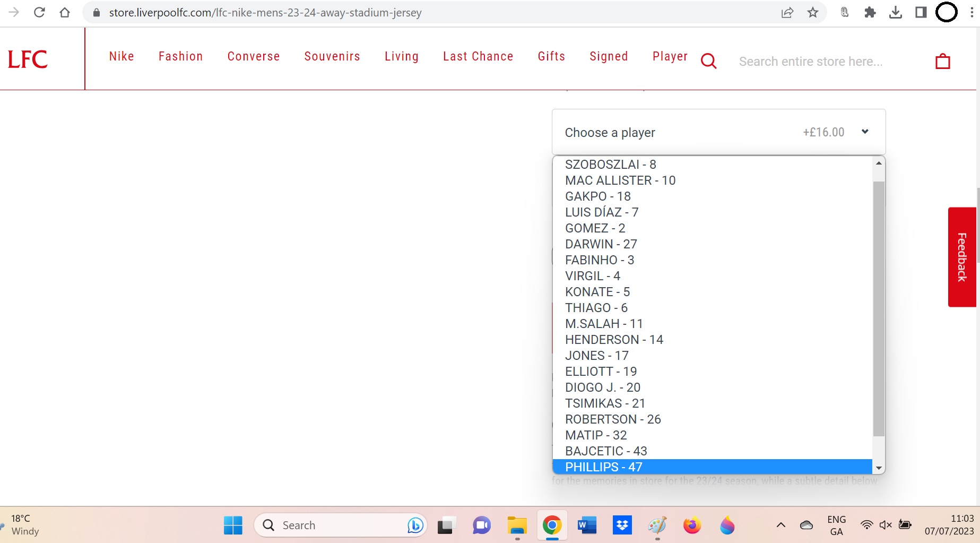980x543 pixels.
Task: Open the Chrome profile avatar
Action: (x=947, y=12)
